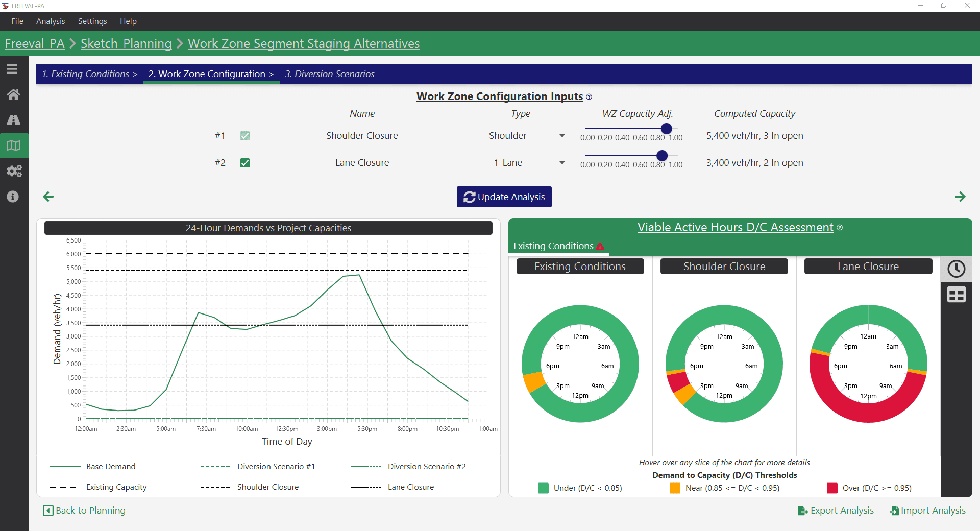Click the Update Analysis button
The width and height of the screenshot is (980, 531).
pyautogui.click(x=504, y=197)
